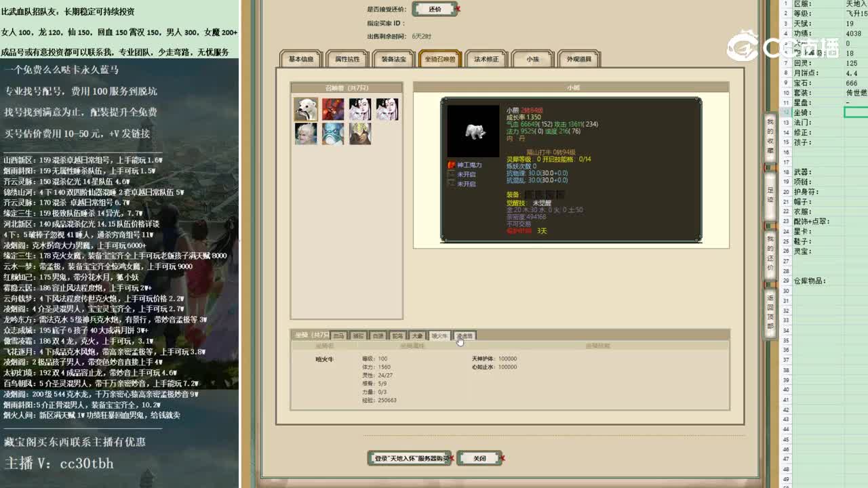Select the 大象 mount tab
This screenshot has width=868, height=488.
pyautogui.click(x=417, y=335)
